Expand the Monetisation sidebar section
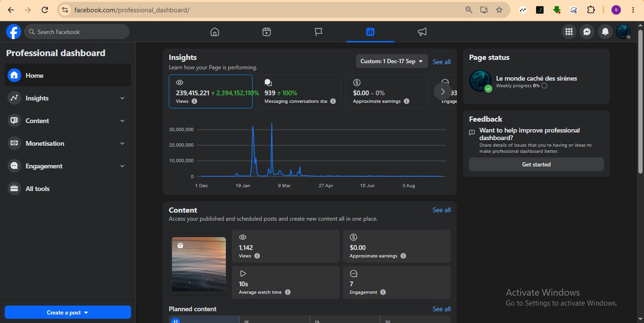Screen dimensions: 644x323 tap(68, 143)
